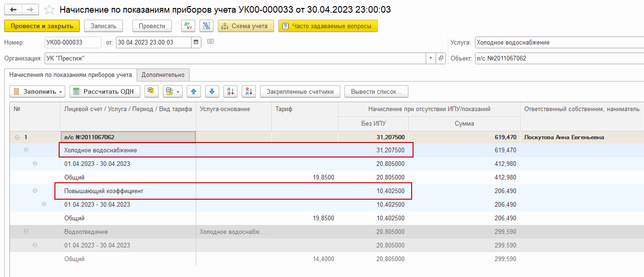Click into the date field 30.04.2023 23:00:03
The image size is (644, 277).
click(154, 42)
